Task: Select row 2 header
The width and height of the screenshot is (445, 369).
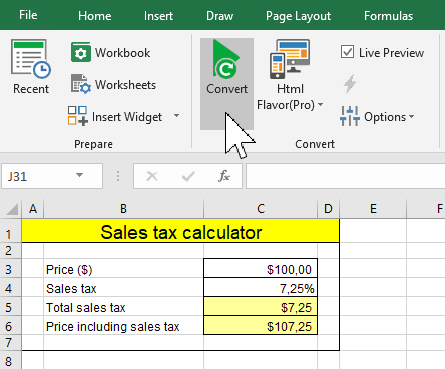Action: [x=10, y=251]
